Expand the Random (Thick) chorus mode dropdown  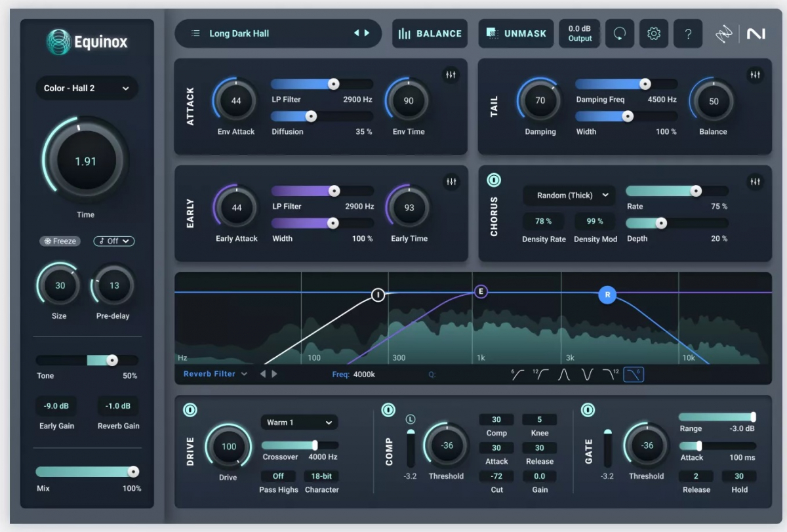(x=569, y=195)
